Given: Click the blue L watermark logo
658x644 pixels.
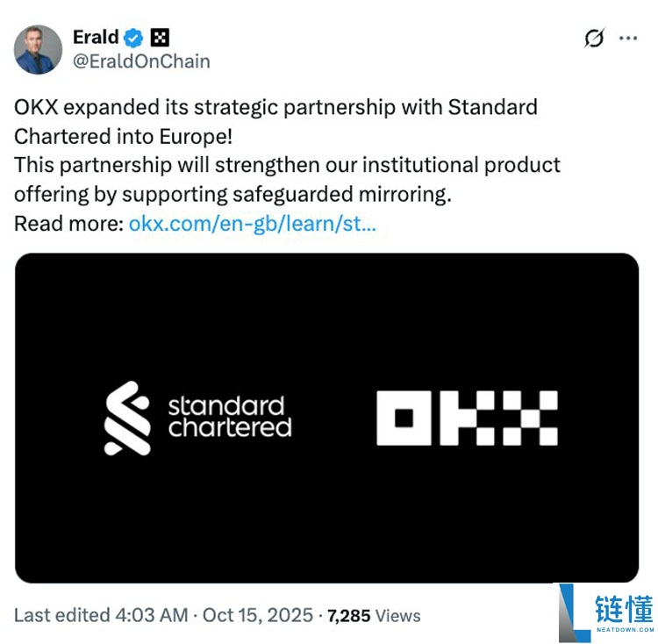Looking at the screenshot, I should (x=572, y=612).
